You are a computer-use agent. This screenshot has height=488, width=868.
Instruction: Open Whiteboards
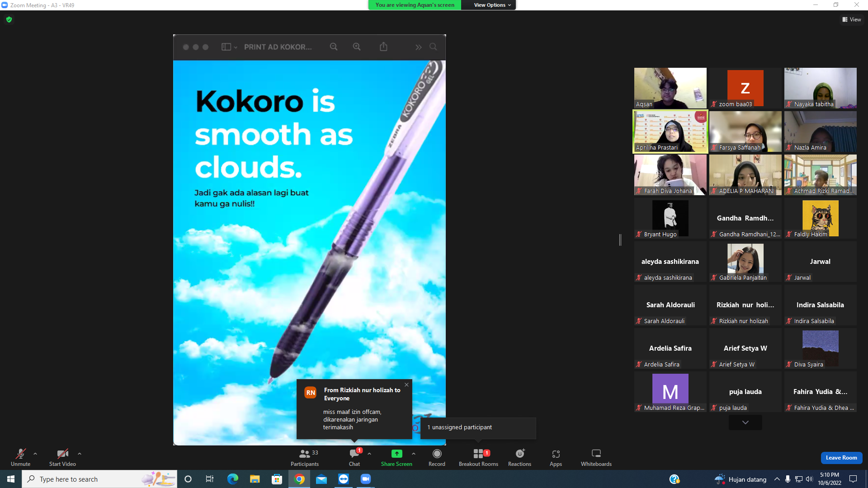596,457
